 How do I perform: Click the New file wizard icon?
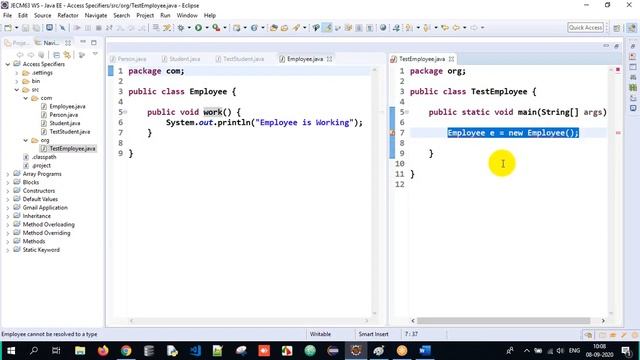pyautogui.click(x=8, y=28)
